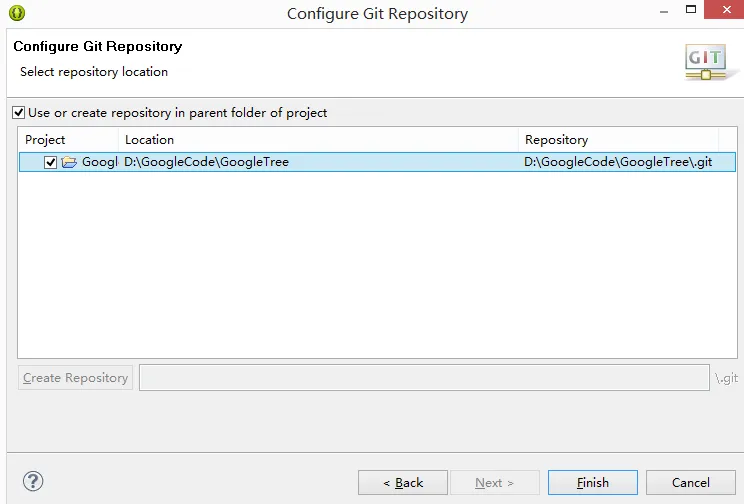Click Finish to complete the wizard
This screenshot has height=504, width=744.
[x=592, y=483]
